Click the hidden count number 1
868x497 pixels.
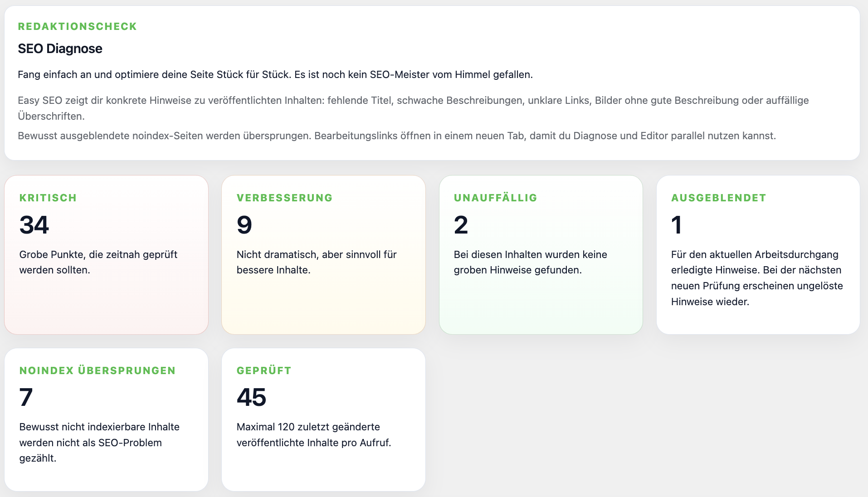(676, 225)
